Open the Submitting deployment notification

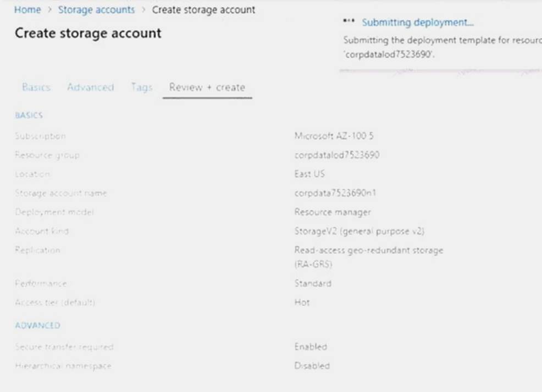point(418,23)
